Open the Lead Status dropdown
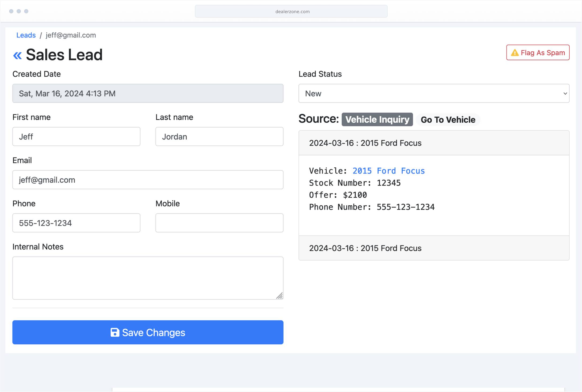This screenshot has height=392, width=582. click(434, 93)
